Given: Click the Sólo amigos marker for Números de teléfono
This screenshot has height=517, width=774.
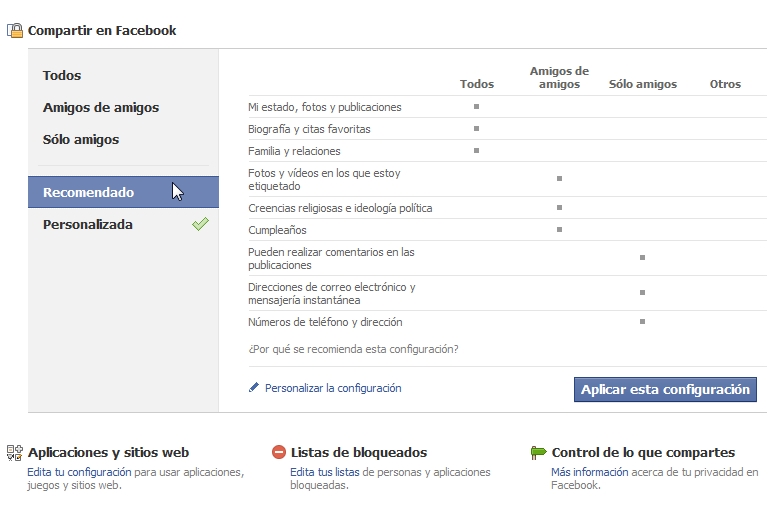Looking at the screenshot, I should pos(642,322).
